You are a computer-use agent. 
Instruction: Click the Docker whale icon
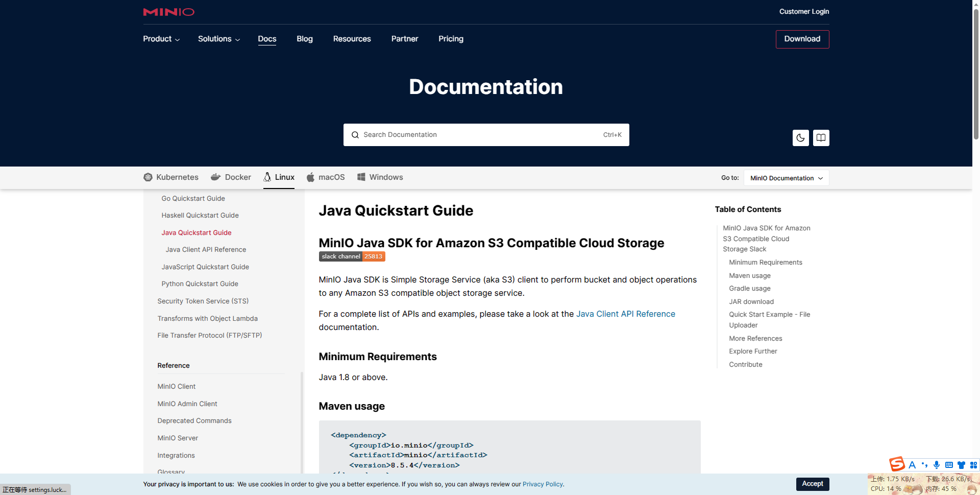pyautogui.click(x=215, y=177)
